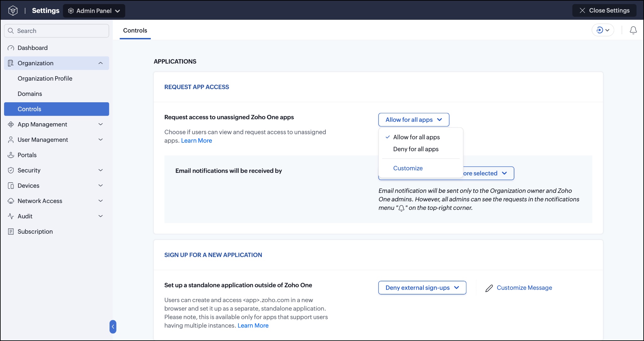Open the Admin Panel dropdown
The image size is (644, 341).
(94, 11)
